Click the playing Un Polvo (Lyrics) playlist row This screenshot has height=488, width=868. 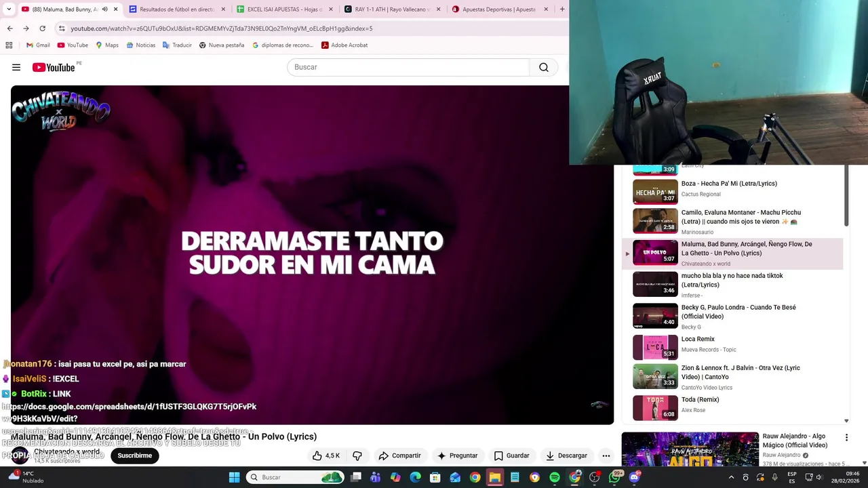(732, 253)
